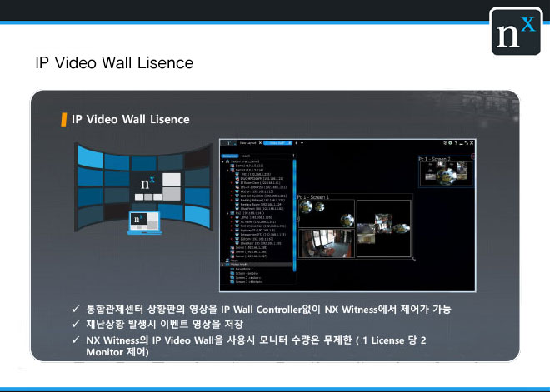Close the Video Wall tab
This screenshot has height=392, width=550.
[x=290, y=143]
